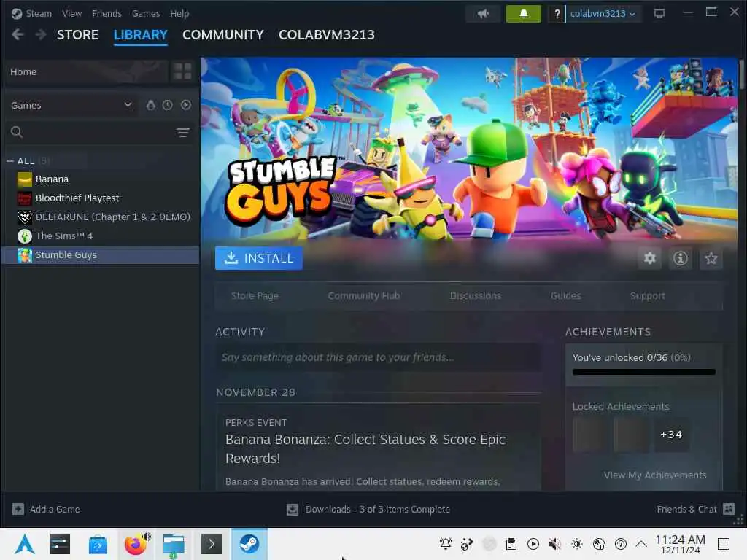This screenshot has height=560, width=747.
Task: Open colabvm3213 account dropdown
Action: 603,14
